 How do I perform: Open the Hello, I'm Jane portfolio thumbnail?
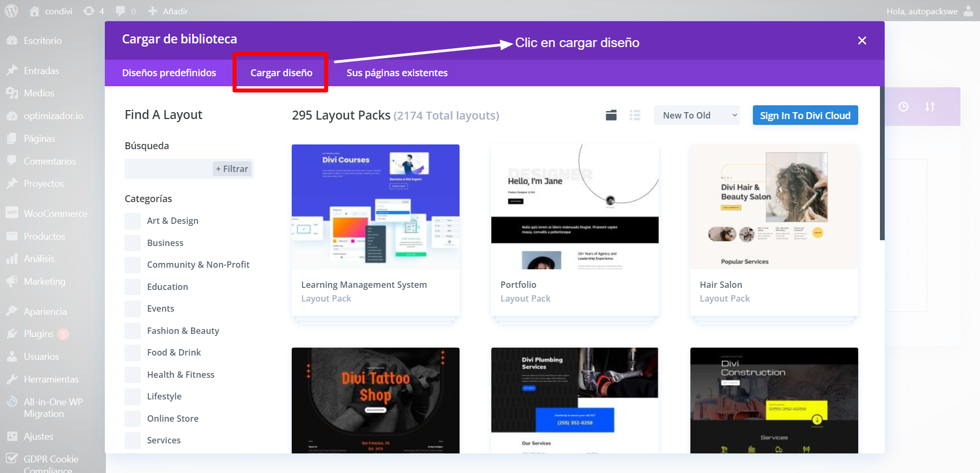pyautogui.click(x=575, y=207)
